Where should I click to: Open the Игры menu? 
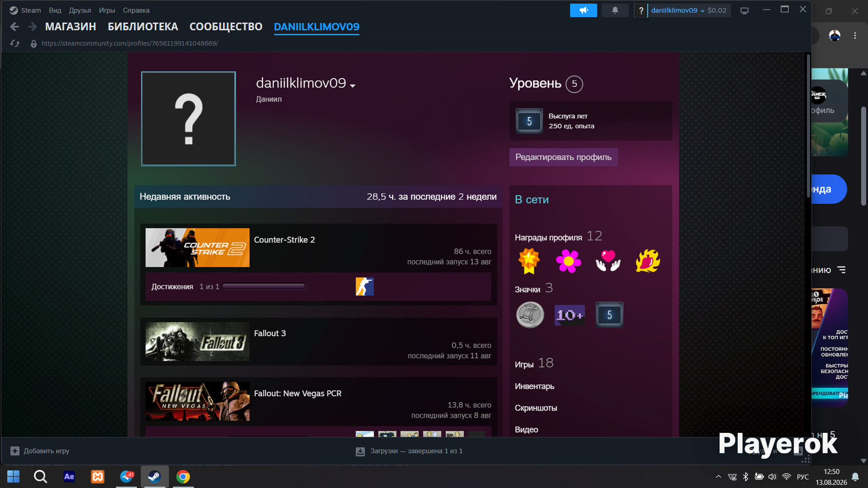click(x=107, y=10)
